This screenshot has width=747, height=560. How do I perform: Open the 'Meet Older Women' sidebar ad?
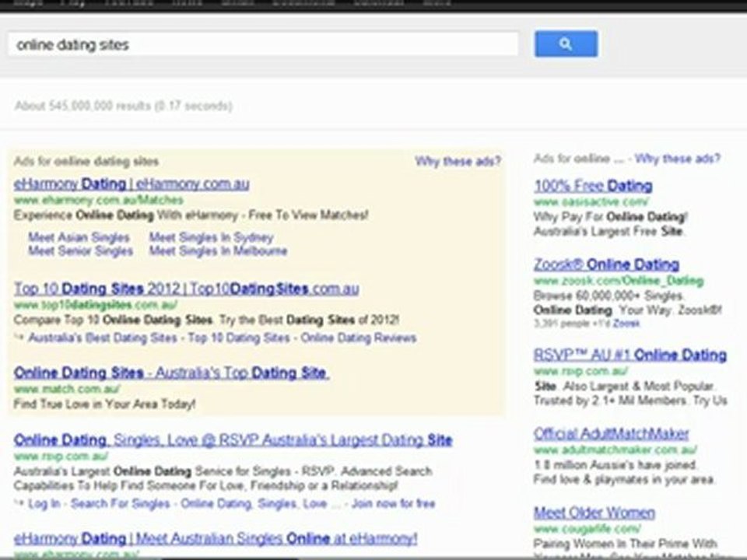click(594, 513)
